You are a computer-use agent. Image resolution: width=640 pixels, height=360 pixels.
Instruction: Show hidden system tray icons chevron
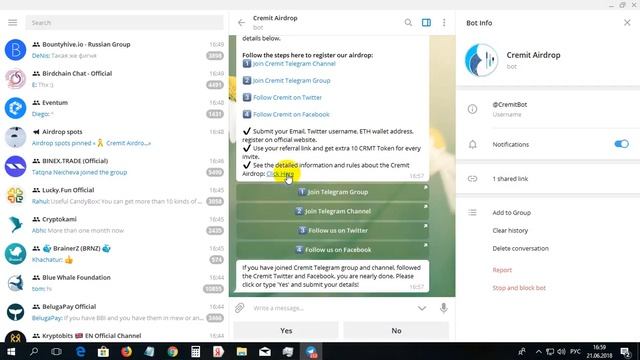pos(539,352)
